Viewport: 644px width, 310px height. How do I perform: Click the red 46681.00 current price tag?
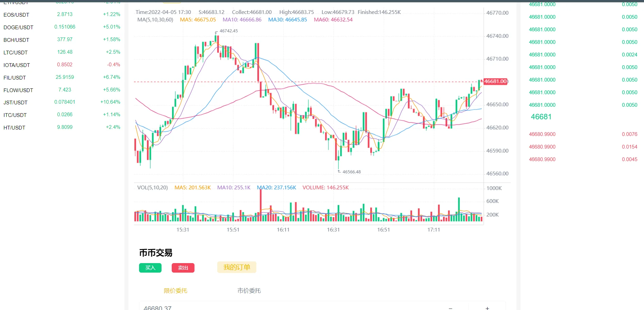(x=495, y=82)
